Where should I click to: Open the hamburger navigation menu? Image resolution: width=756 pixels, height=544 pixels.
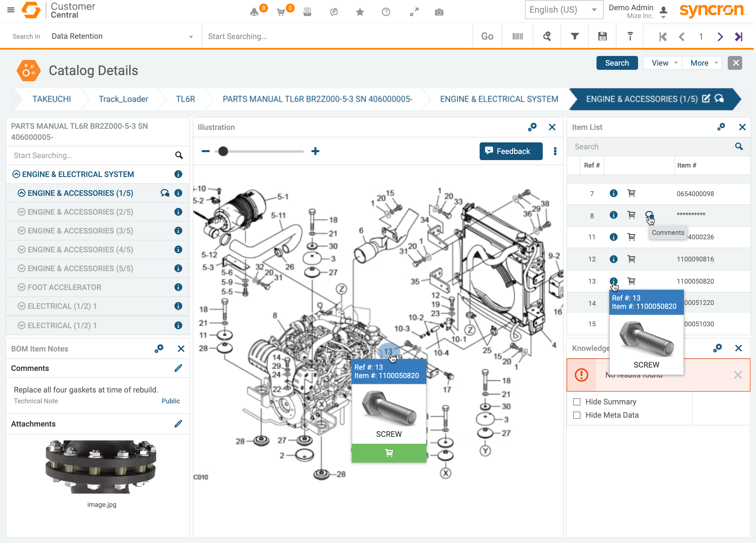(11, 10)
